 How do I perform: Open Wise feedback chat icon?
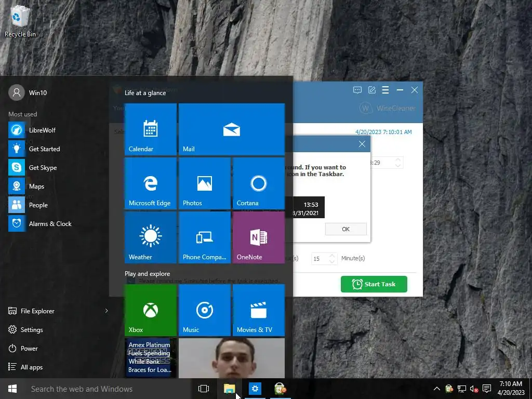pyautogui.click(x=357, y=90)
